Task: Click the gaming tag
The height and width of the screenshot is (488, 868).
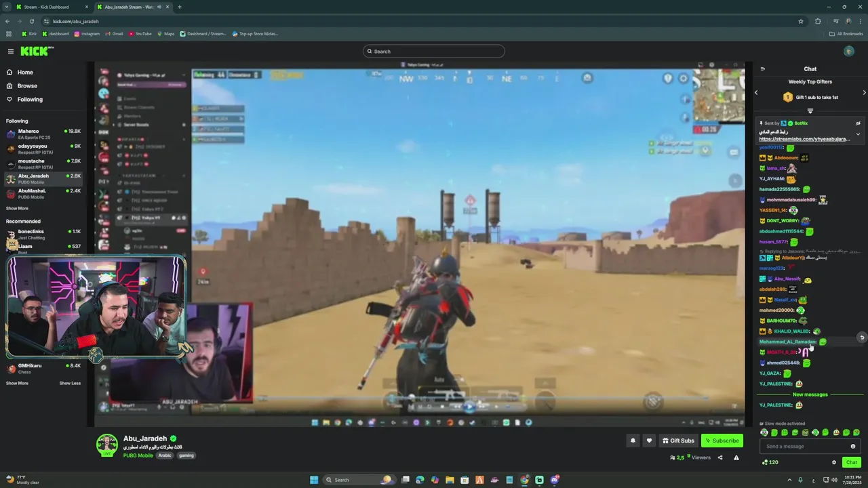Action: pos(186,455)
